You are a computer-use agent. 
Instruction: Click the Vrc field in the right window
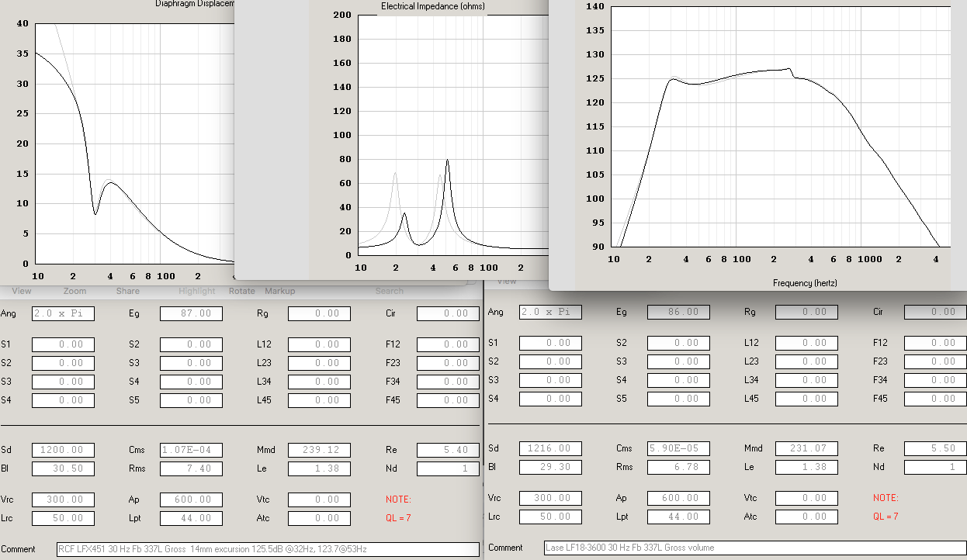[550, 498]
